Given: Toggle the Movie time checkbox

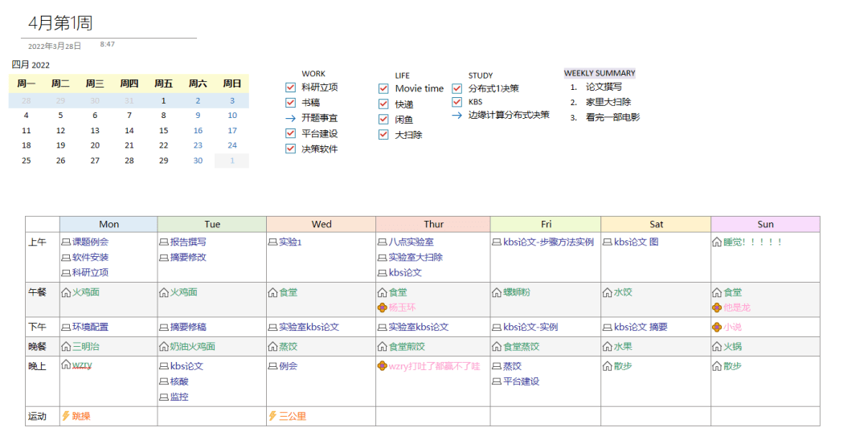Looking at the screenshot, I should pyautogui.click(x=383, y=88).
